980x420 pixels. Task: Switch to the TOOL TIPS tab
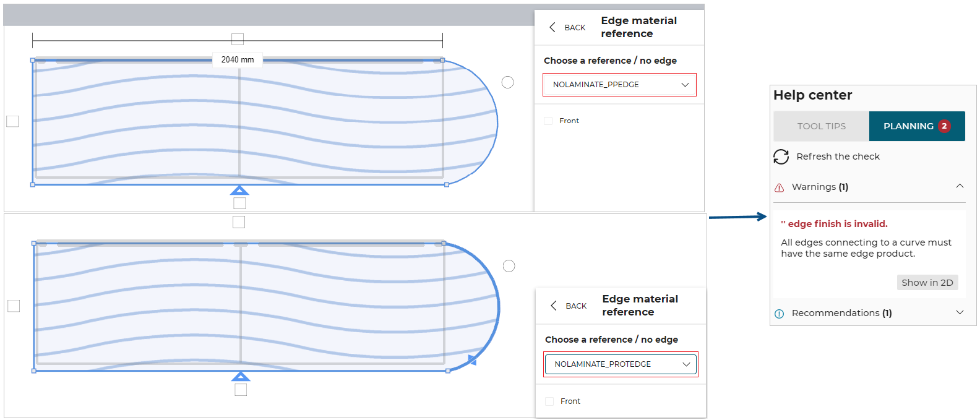821,126
